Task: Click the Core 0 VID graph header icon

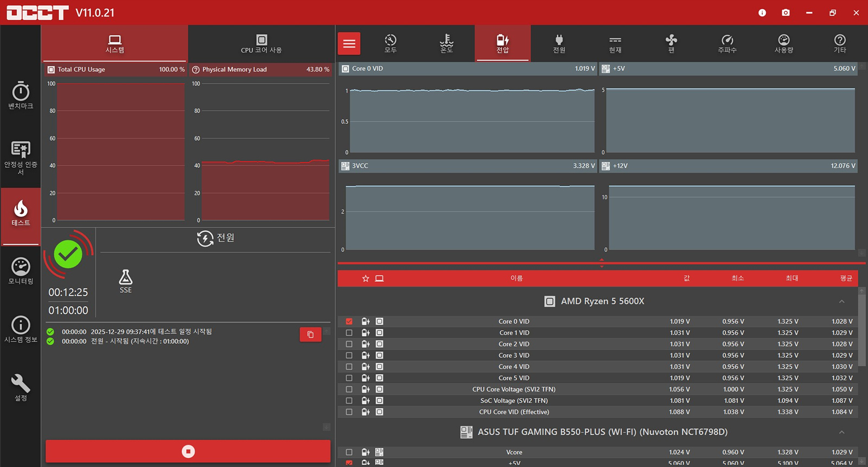Action: (345, 69)
